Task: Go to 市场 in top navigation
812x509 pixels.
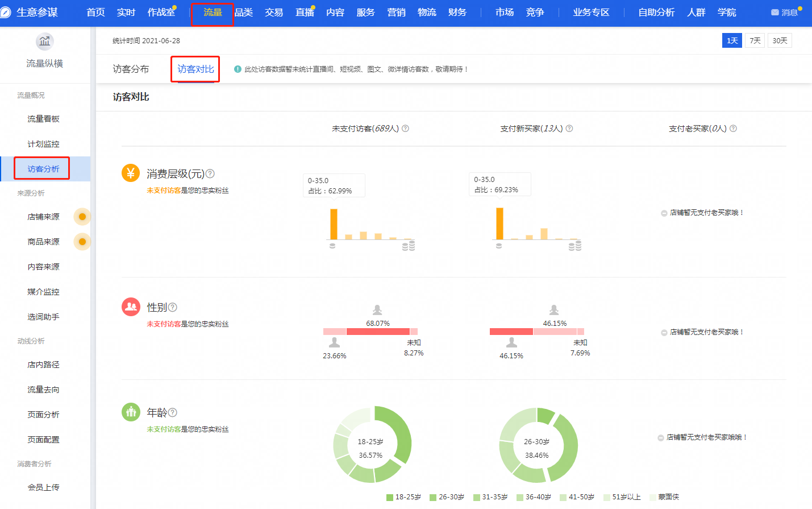Action: (x=504, y=12)
